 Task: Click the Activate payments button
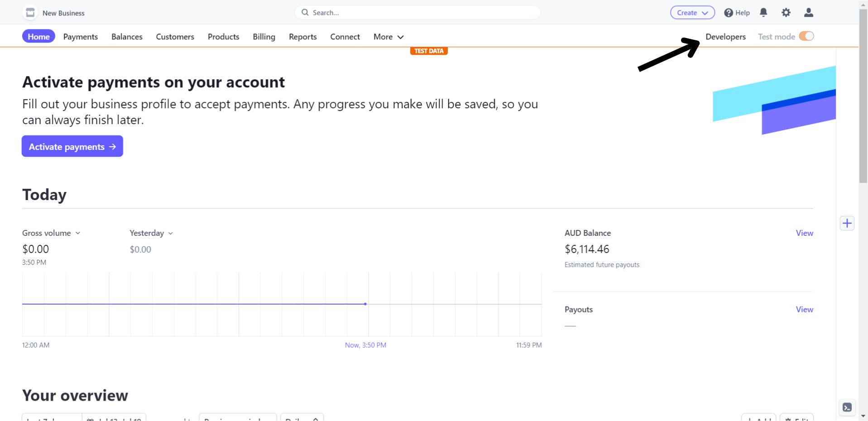coord(72,146)
